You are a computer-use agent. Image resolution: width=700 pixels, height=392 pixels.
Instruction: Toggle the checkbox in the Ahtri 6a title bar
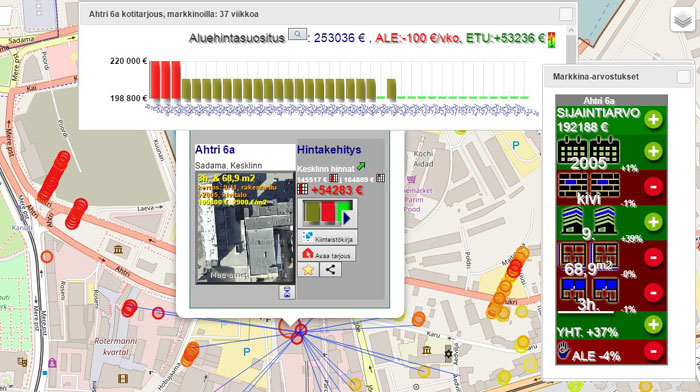click(x=566, y=14)
